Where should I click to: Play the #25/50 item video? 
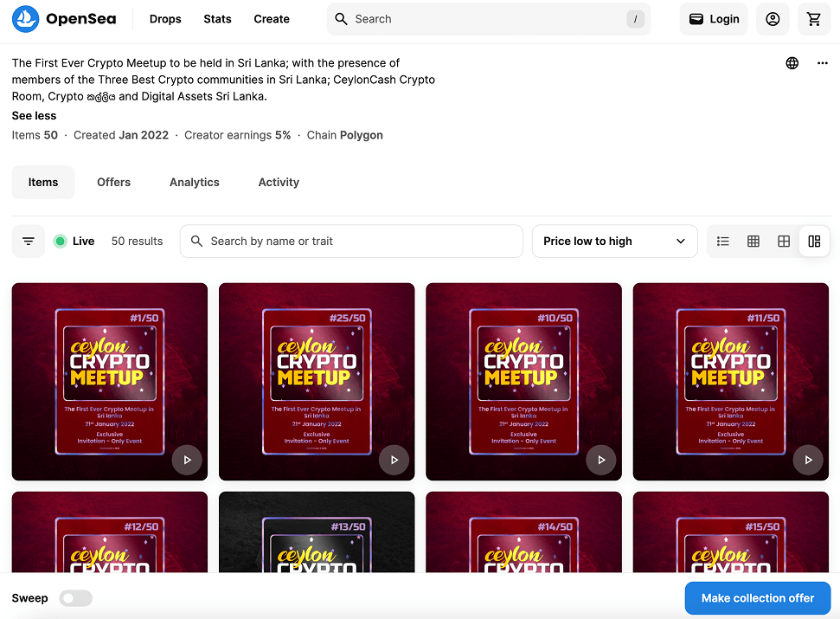pyautogui.click(x=394, y=460)
